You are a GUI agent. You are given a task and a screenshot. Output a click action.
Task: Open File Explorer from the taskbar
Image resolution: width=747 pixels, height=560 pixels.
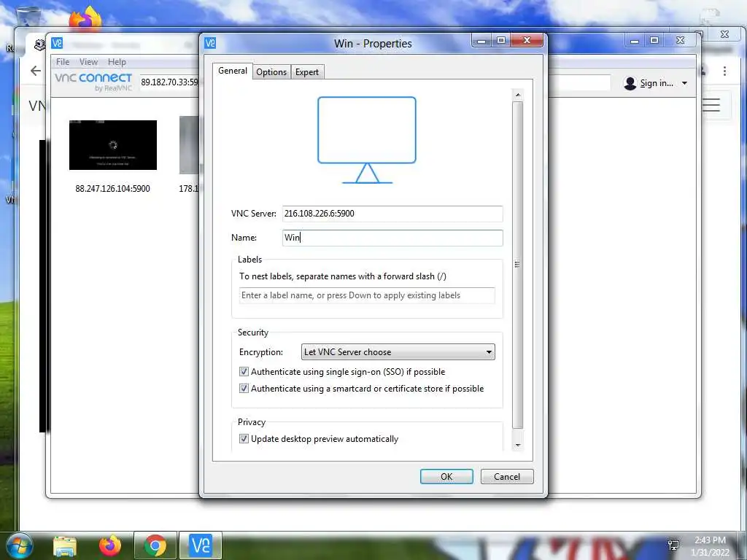coord(65,545)
